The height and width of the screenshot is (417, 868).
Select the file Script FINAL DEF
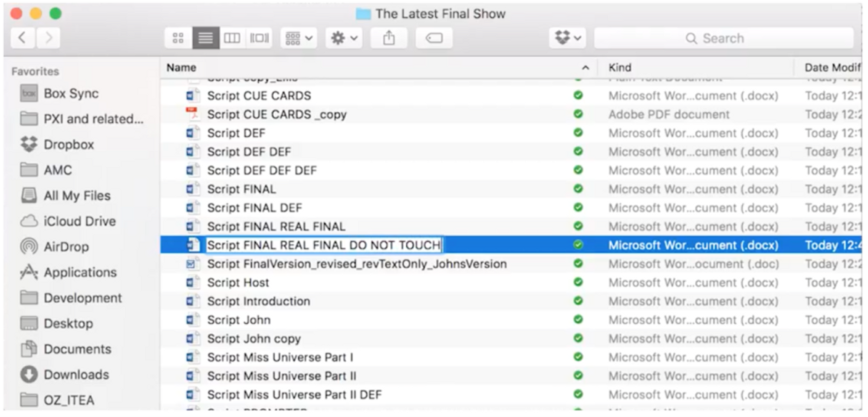[x=254, y=208]
